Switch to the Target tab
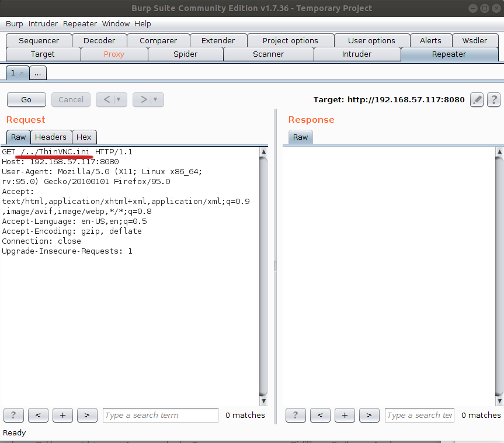The image size is (504, 443). [x=43, y=54]
